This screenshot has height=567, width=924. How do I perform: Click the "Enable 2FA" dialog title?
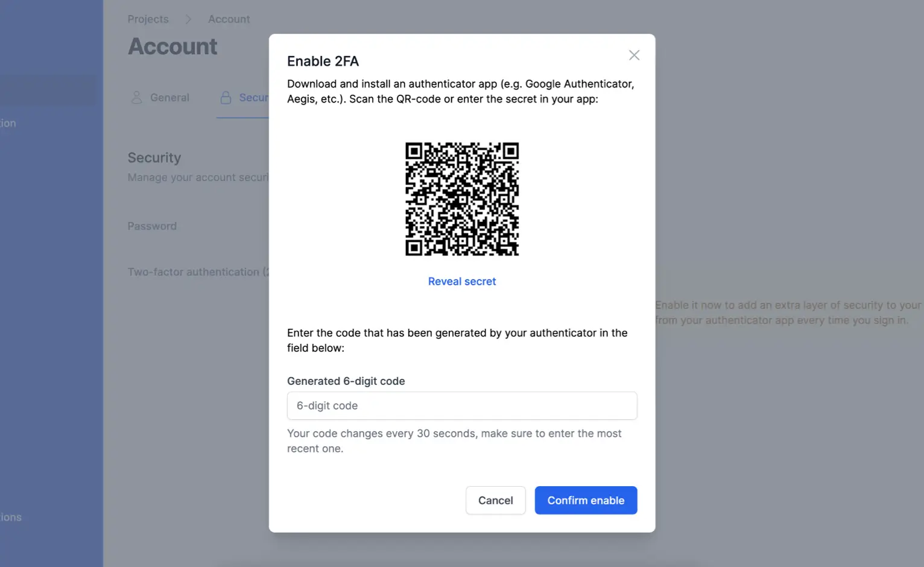coord(323,60)
